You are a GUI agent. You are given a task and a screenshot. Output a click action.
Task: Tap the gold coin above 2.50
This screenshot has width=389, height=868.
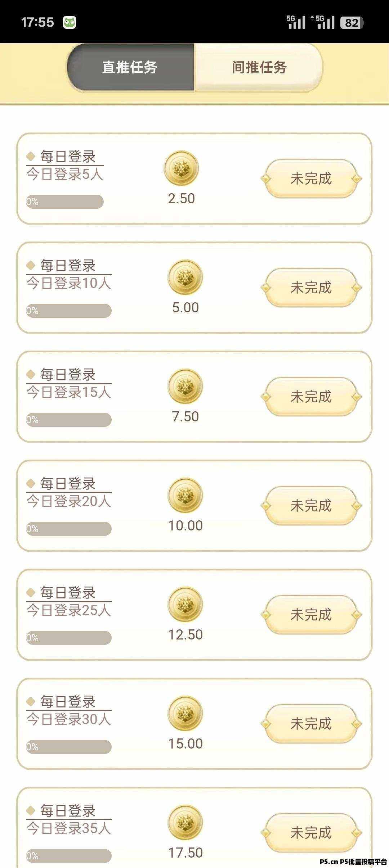tap(181, 168)
